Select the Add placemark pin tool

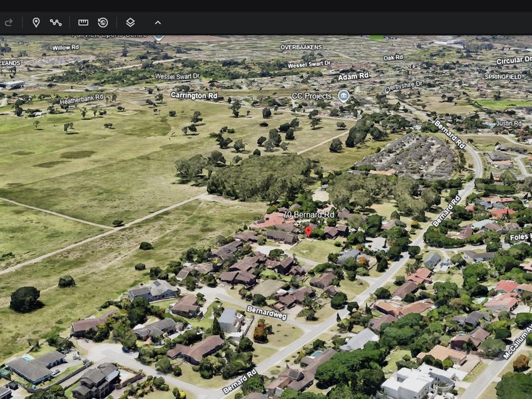[x=35, y=21]
